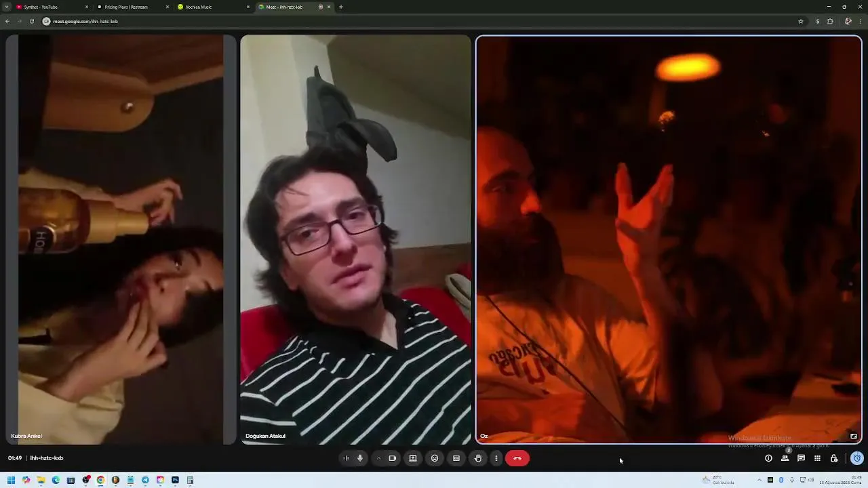Select Doğukan Atakul's video tile

pyautogui.click(x=355, y=239)
